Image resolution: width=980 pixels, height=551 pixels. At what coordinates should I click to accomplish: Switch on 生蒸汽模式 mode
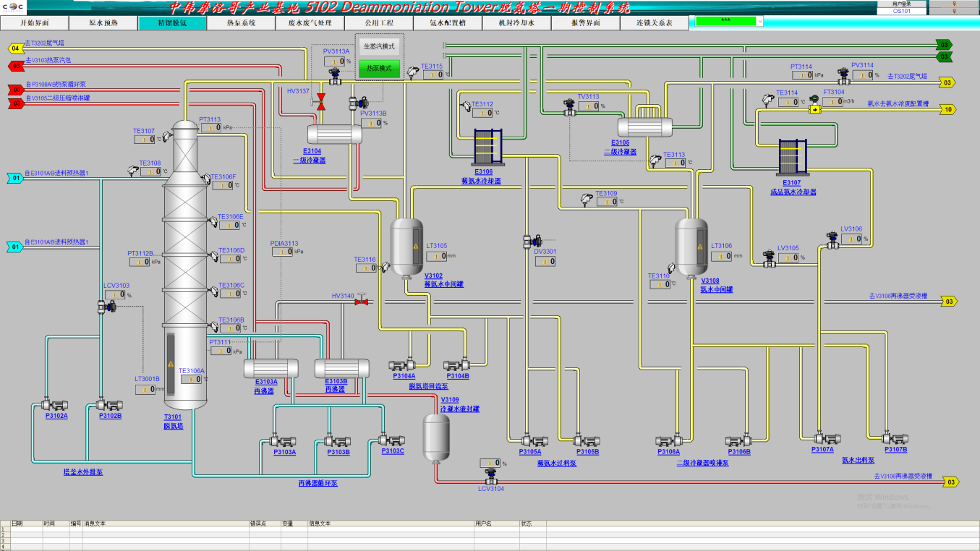pos(379,46)
